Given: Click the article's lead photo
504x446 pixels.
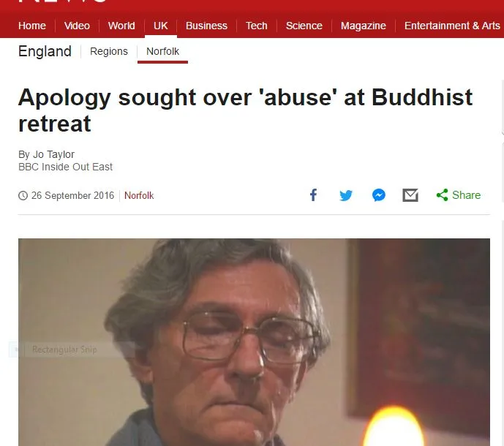Looking at the screenshot, I should pos(254,342).
